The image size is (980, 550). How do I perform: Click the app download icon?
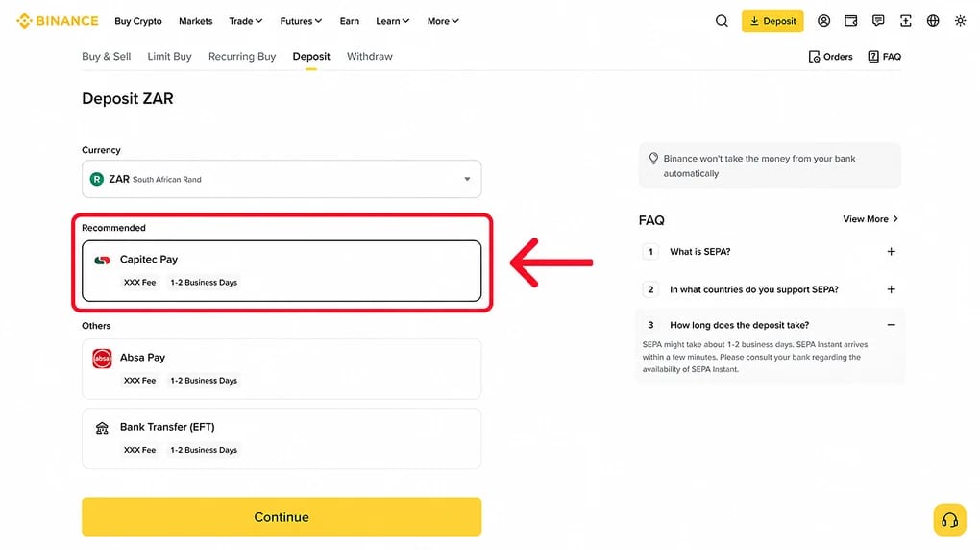(906, 20)
